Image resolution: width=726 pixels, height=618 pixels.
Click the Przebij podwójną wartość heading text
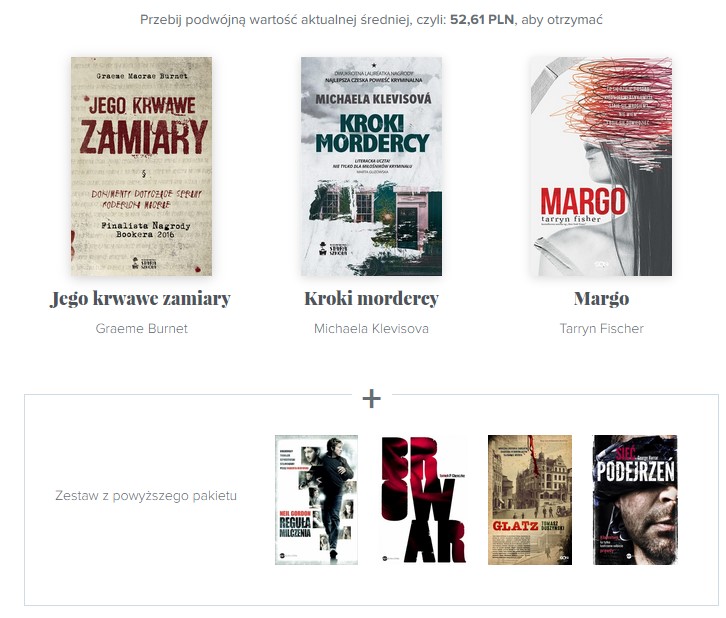371,20
